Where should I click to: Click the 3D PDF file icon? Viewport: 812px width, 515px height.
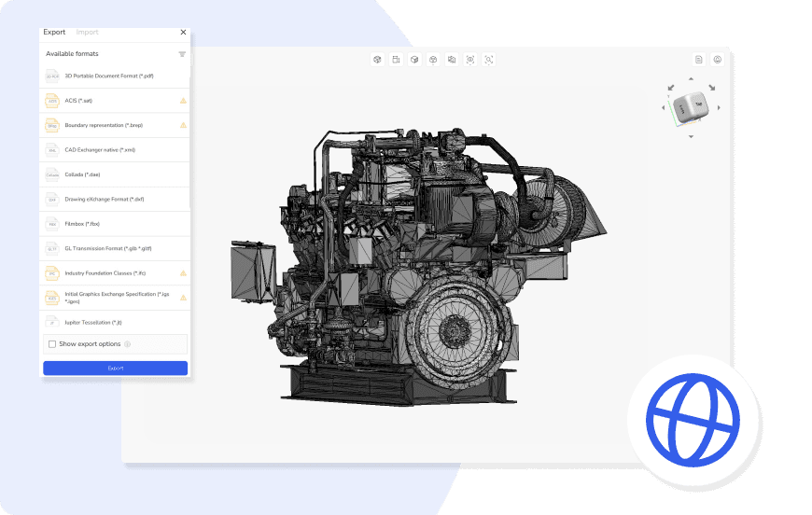[x=52, y=77]
